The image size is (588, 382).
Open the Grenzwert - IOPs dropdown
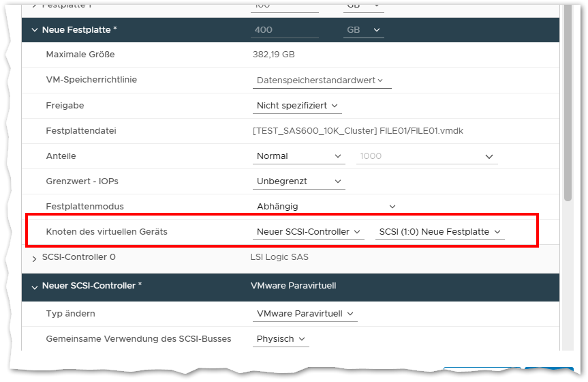click(298, 181)
